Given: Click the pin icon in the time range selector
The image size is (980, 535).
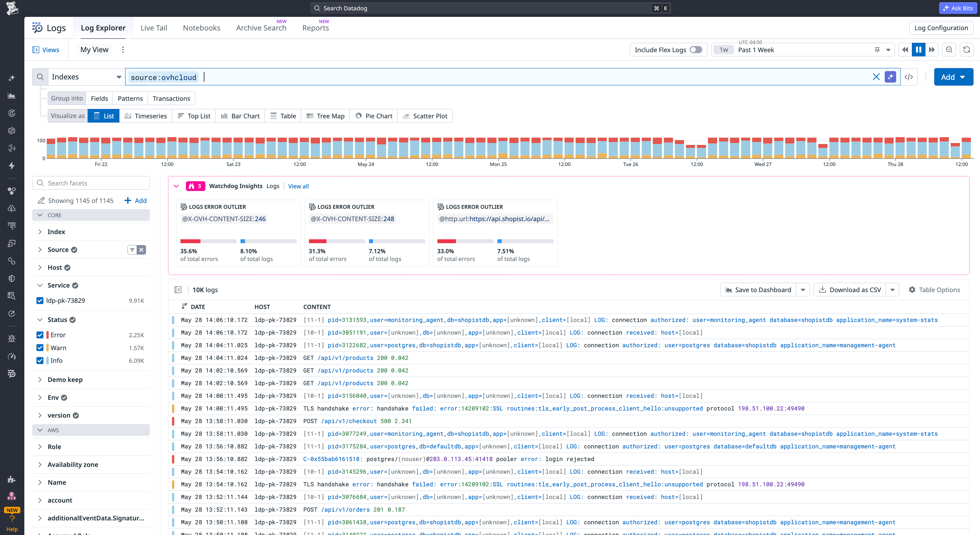Looking at the screenshot, I should pos(877,50).
